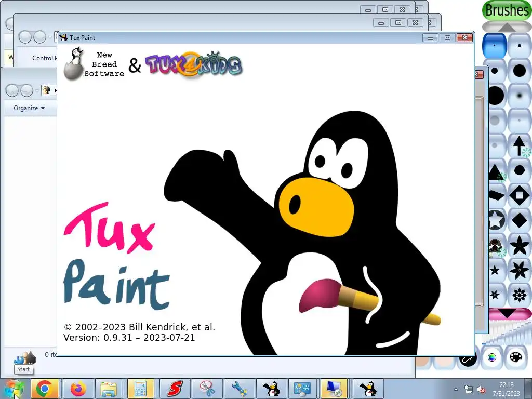This screenshot has height=399, width=532.
Task: Open Firefox from the taskbar
Action: [x=78, y=389]
